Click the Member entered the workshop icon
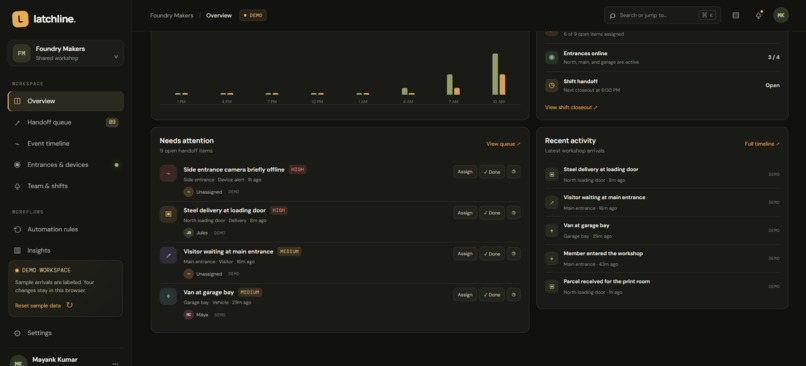 pos(552,258)
